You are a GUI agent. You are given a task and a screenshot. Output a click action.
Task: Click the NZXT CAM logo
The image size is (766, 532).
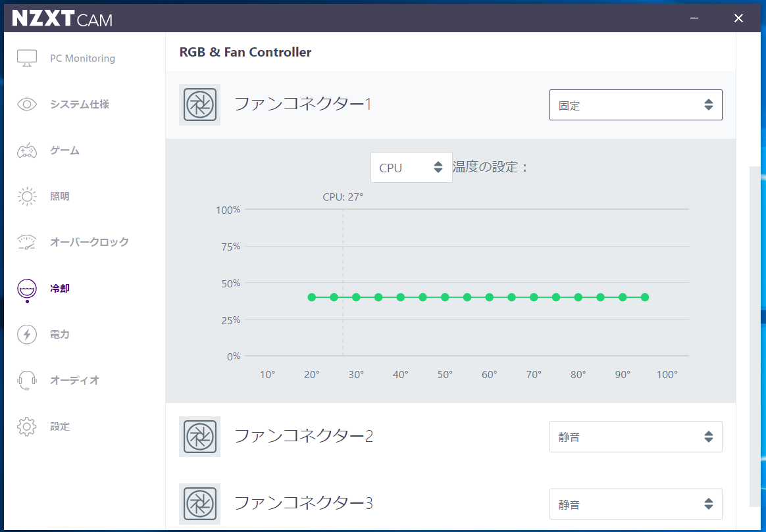pyautogui.click(x=62, y=18)
